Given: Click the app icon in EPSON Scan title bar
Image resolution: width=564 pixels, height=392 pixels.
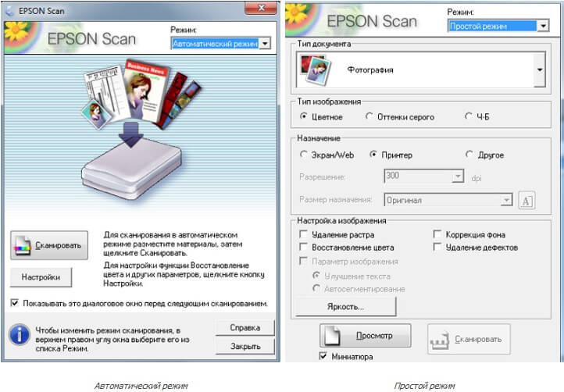Looking at the screenshot, I should 9,11.
